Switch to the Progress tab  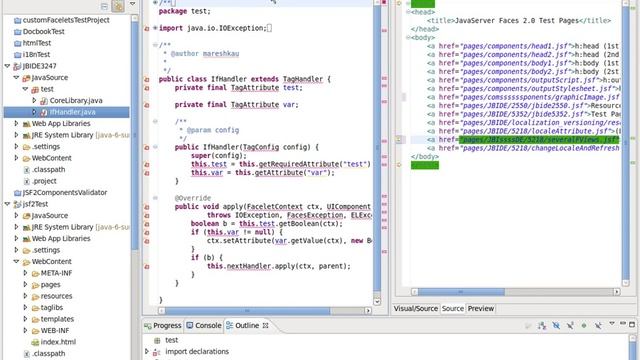pos(162,325)
